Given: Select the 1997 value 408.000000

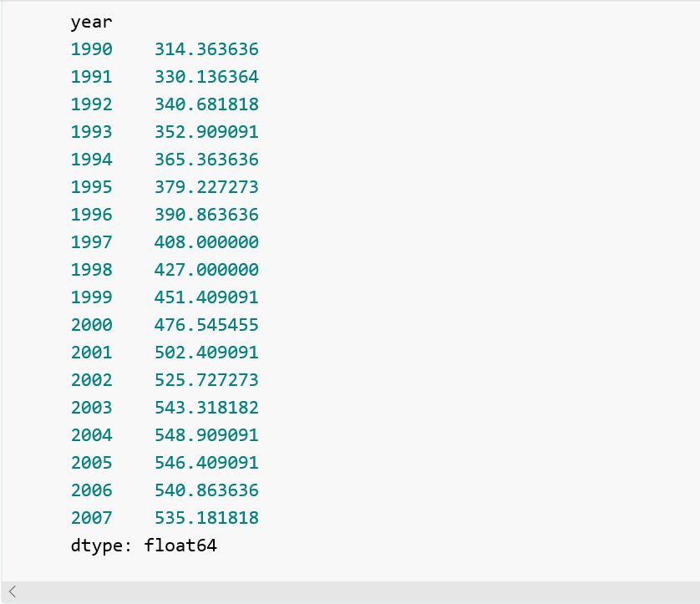Looking at the screenshot, I should [x=206, y=242].
